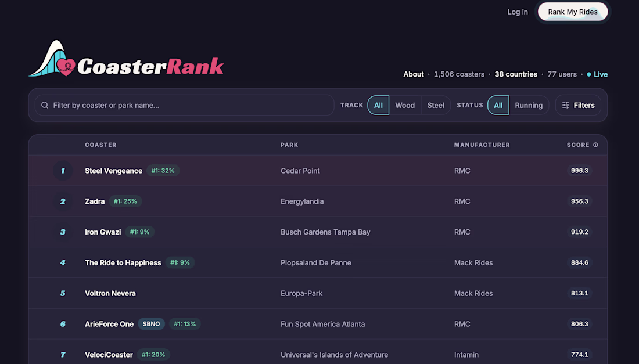
Task: Select the VelociCoaster coaster name
Action: pyautogui.click(x=109, y=355)
